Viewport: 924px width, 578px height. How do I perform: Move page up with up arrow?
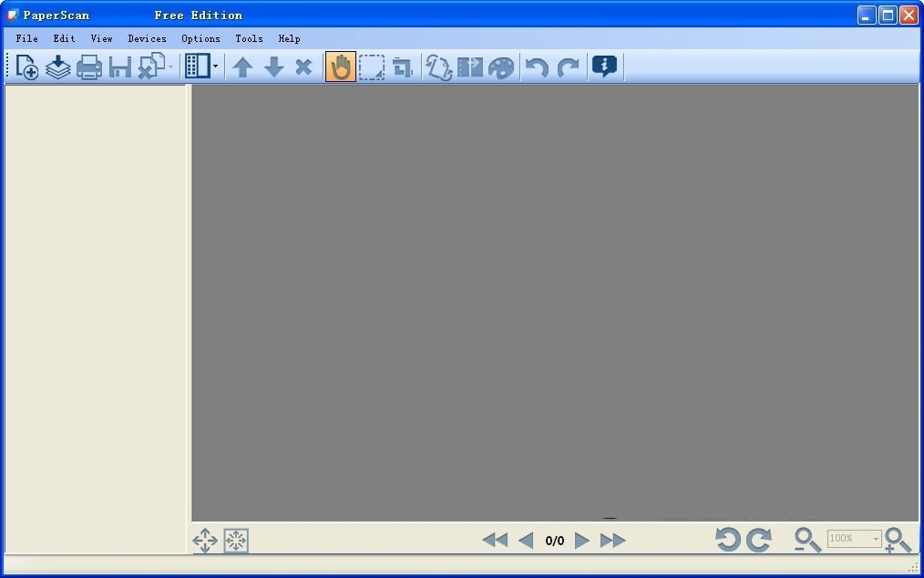(x=242, y=67)
